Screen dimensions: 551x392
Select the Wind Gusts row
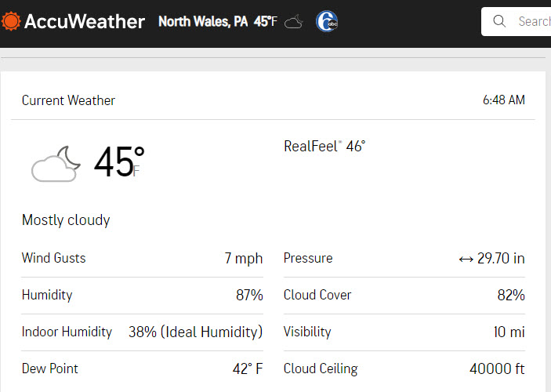click(142, 259)
